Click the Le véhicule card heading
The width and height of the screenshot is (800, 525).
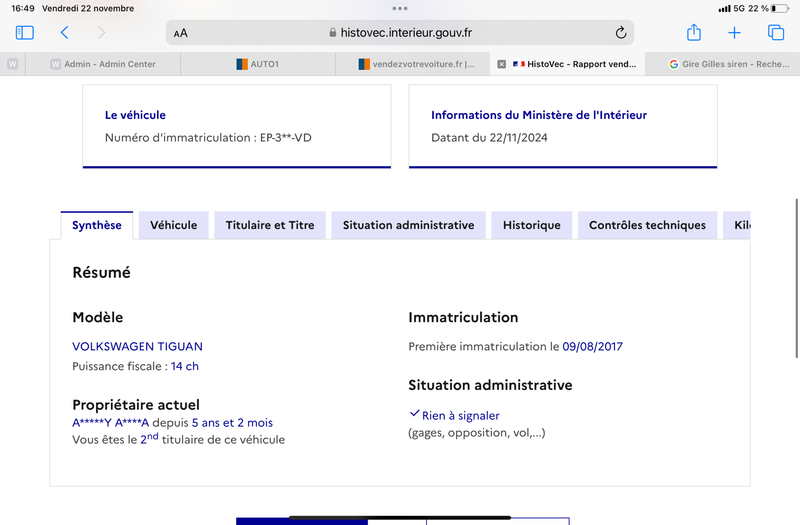135,115
